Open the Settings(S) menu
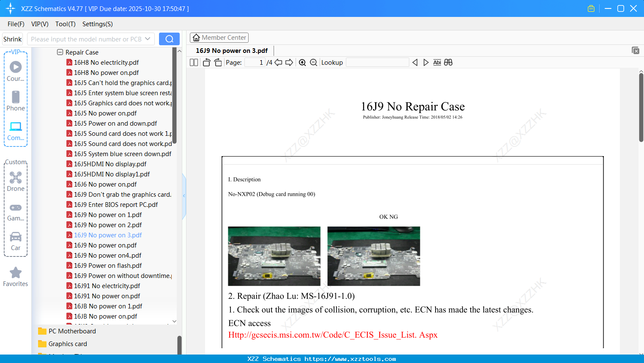 click(x=98, y=24)
